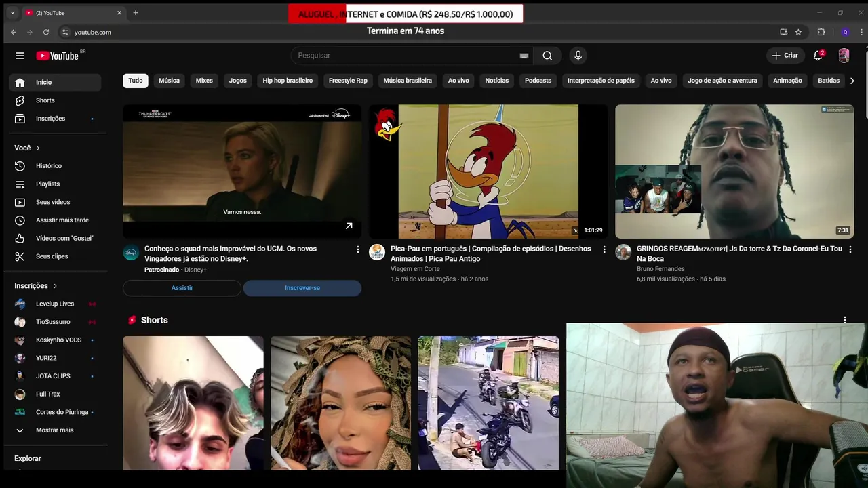Open the hamburger guide menu
868x488 pixels.
click(x=20, y=56)
